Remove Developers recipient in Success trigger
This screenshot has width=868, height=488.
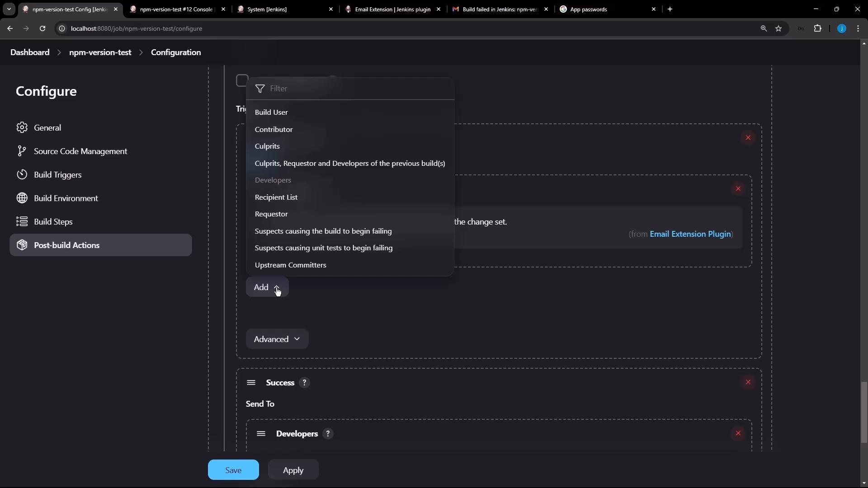[x=738, y=433]
